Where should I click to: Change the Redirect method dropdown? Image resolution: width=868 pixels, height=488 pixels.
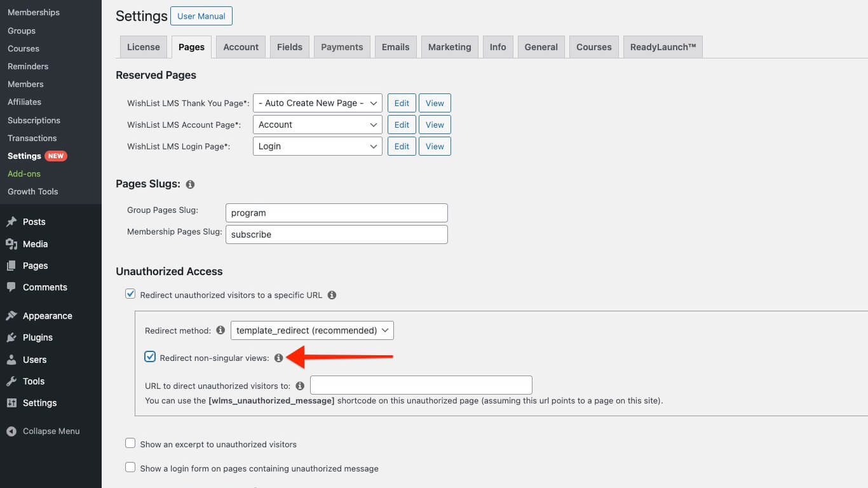click(x=311, y=330)
